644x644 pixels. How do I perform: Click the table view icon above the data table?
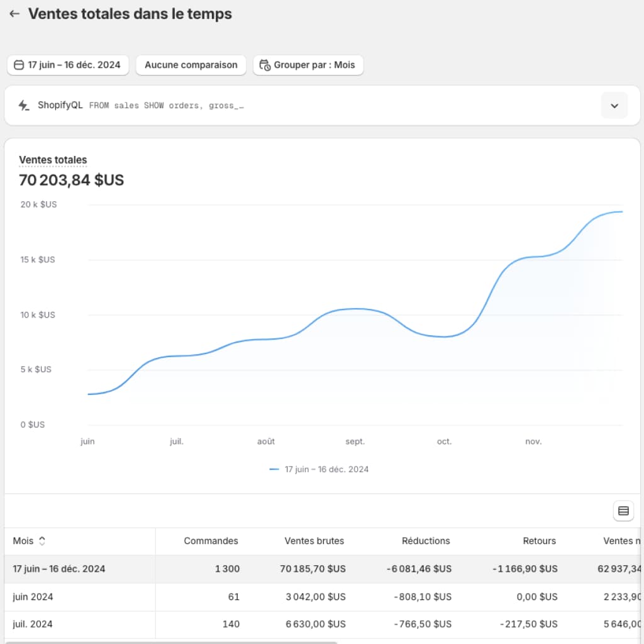623,511
